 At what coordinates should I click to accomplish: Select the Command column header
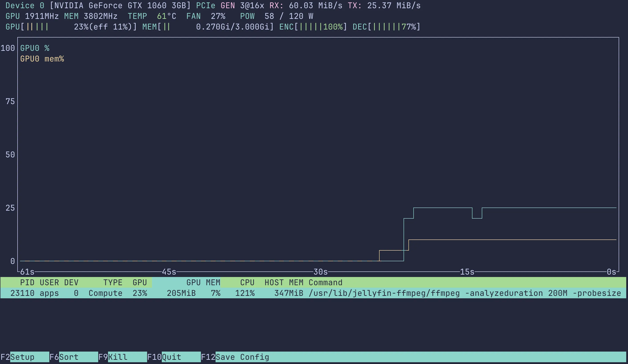tap(326, 282)
